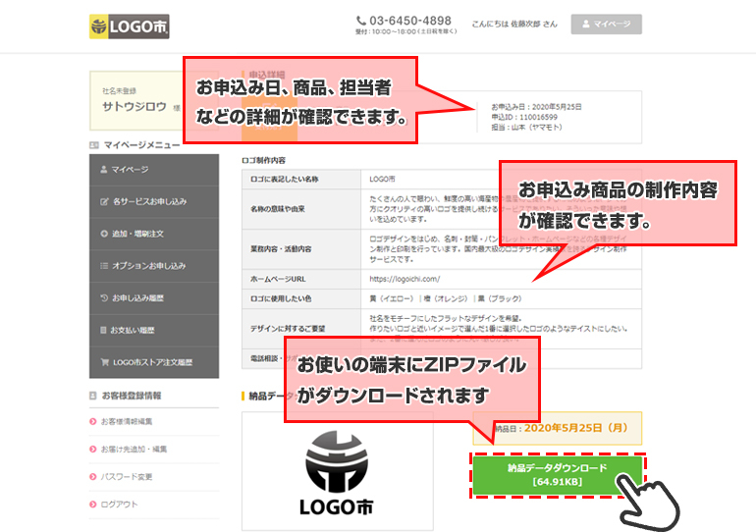
Task: Click the phone number 03-6450-4898
Action: (x=410, y=21)
